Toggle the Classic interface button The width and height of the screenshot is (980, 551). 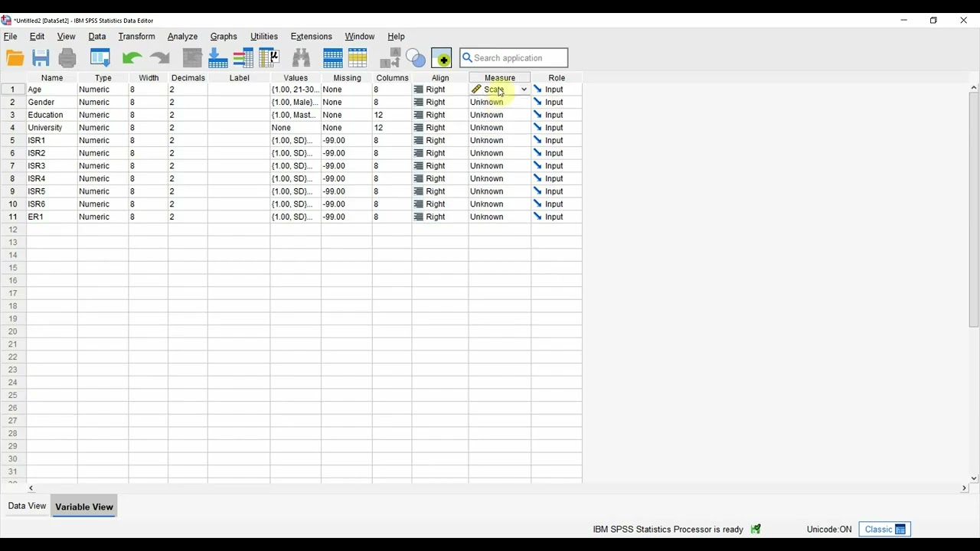point(884,529)
